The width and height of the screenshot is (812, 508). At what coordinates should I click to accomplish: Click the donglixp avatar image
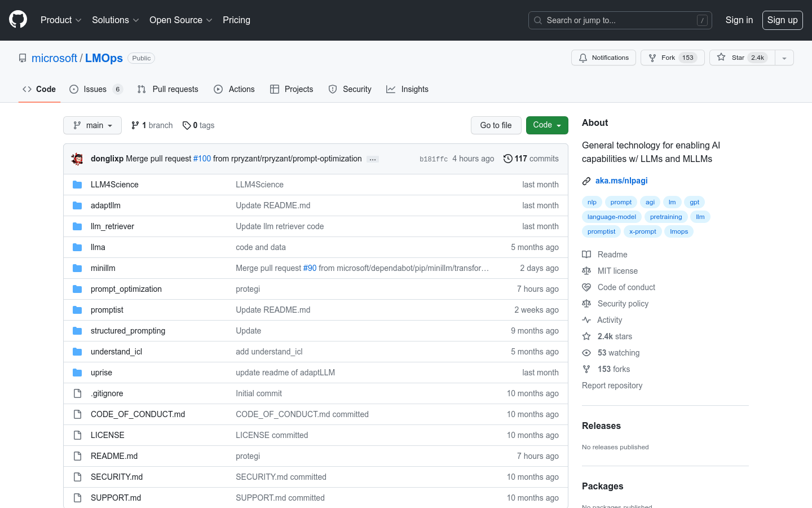coord(77,159)
